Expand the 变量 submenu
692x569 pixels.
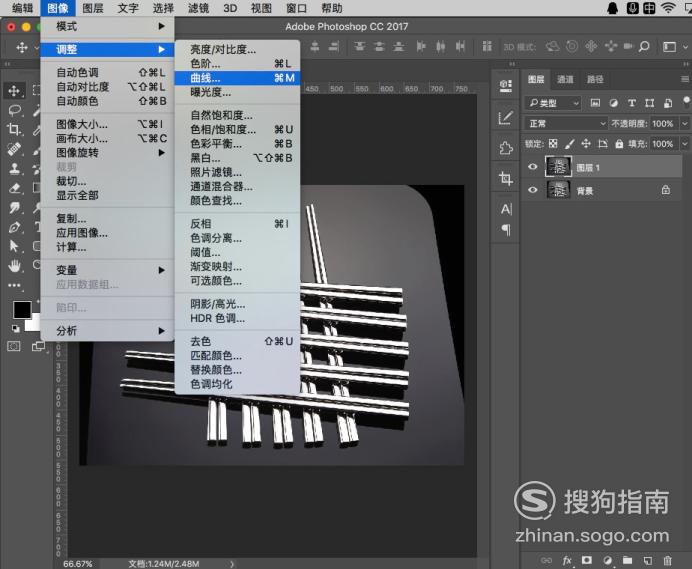click(107, 270)
